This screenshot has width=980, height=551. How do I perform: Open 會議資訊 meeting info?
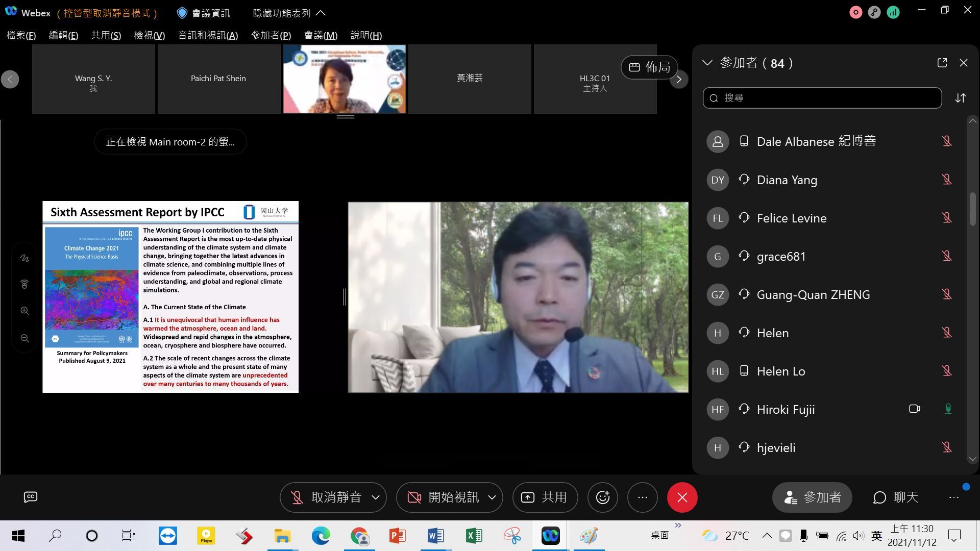203,13
